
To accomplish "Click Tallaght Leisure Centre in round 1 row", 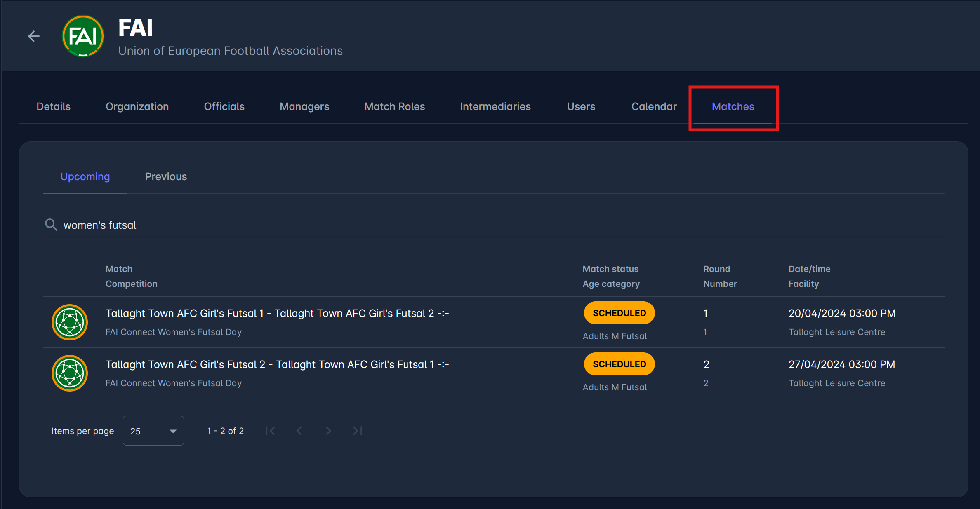I will pyautogui.click(x=837, y=332).
